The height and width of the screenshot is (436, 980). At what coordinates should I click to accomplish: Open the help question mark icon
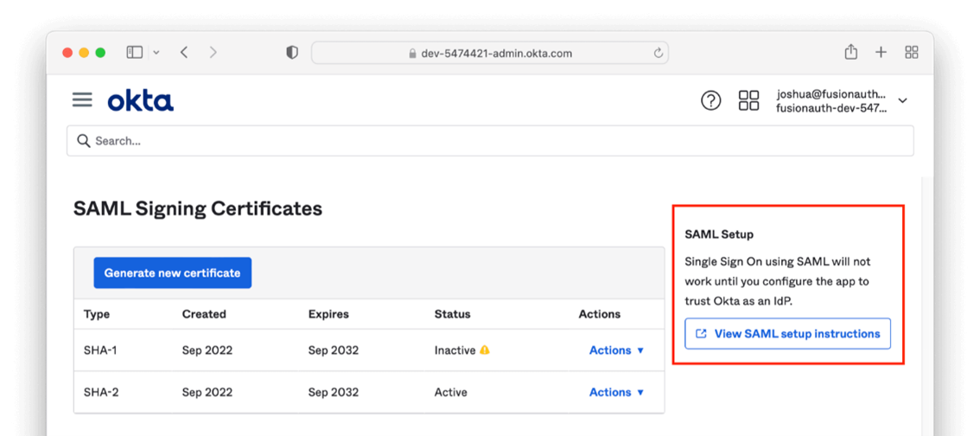[710, 100]
